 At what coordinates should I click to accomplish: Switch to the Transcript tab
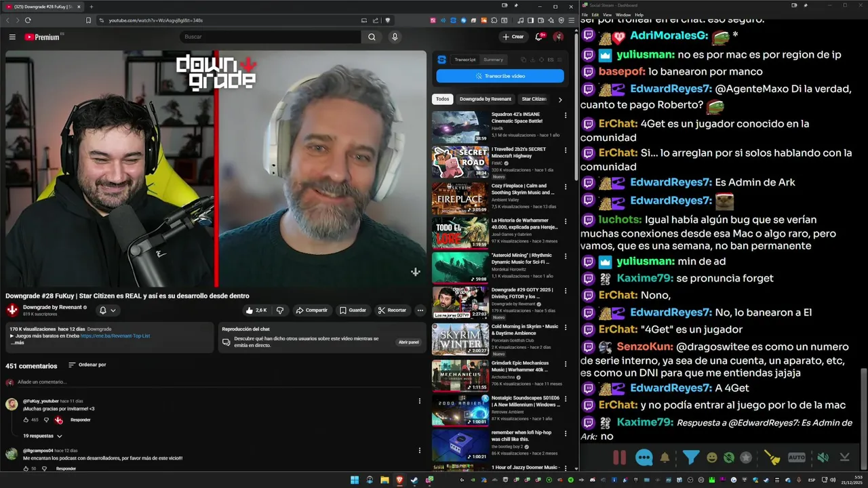tap(465, 60)
